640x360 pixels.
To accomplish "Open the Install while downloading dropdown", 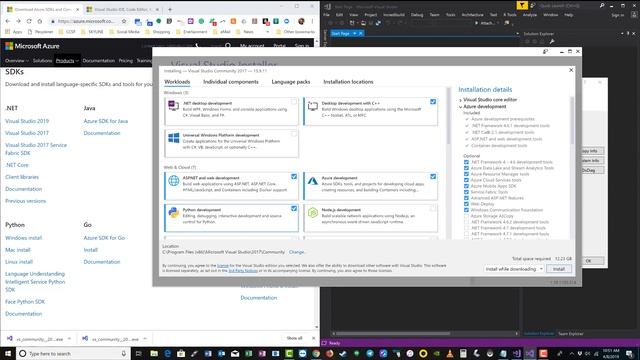I will pyautogui.click(x=514, y=269).
